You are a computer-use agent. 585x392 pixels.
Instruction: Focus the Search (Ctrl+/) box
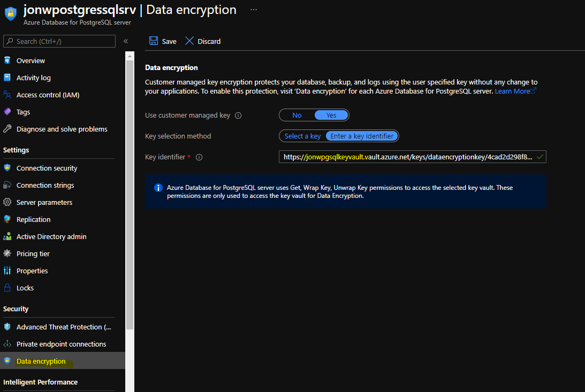[x=59, y=41]
